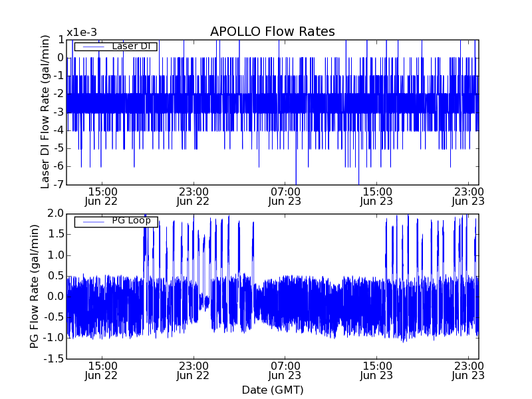
Task: Click the "Date (GMT)" x-axis label
Action: [x=273, y=390]
